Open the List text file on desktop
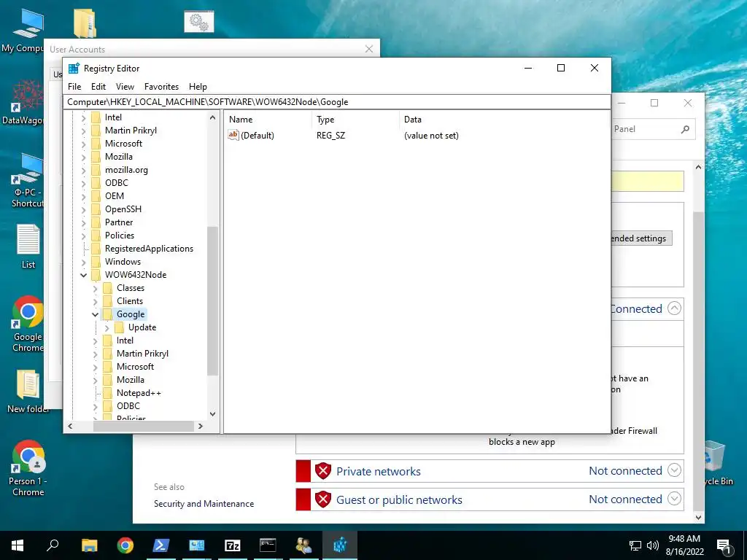The height and width of the screenshot is (560, 747). 28,246
